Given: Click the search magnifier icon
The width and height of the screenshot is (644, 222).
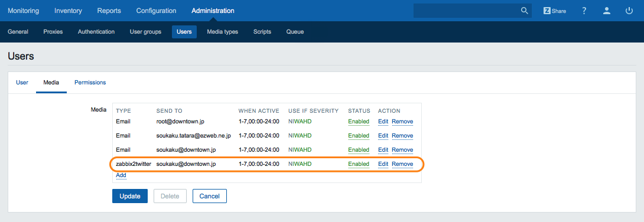Looking at the screenshot, I should click(x=525, y=11).
